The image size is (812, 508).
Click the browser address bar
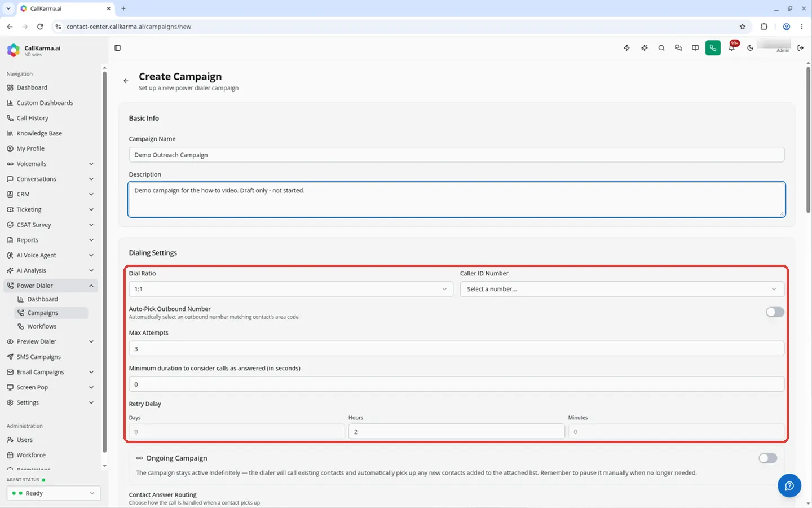(395, 27)
